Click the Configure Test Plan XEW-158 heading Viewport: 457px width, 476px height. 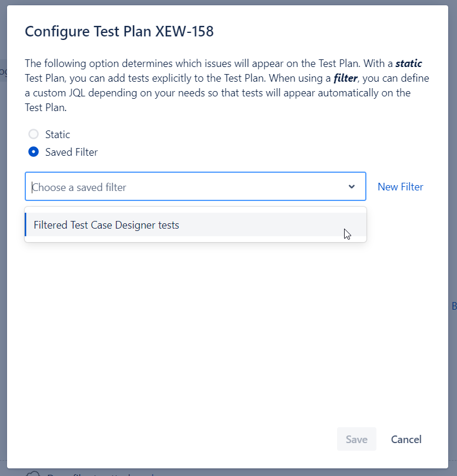[x=119, y=31]
